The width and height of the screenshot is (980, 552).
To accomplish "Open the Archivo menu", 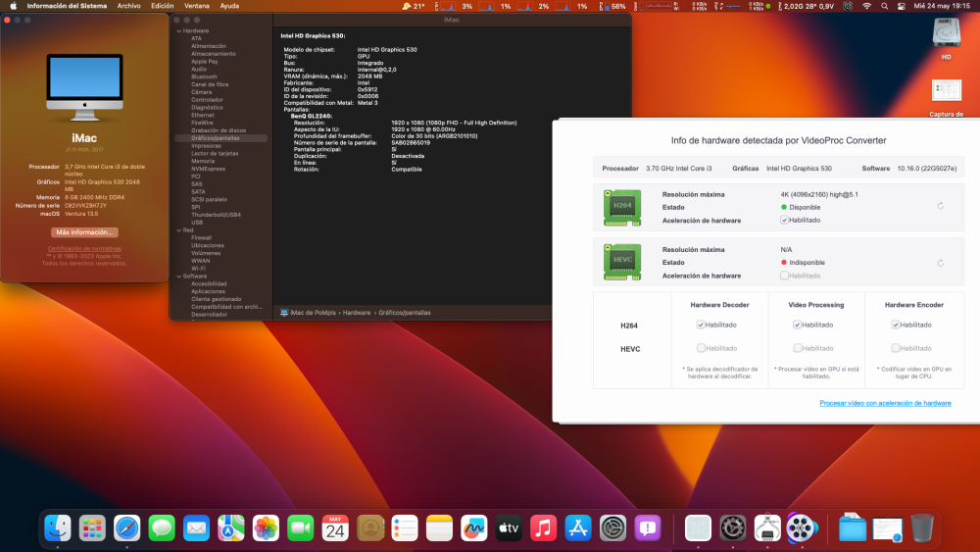I will point(128,6).
